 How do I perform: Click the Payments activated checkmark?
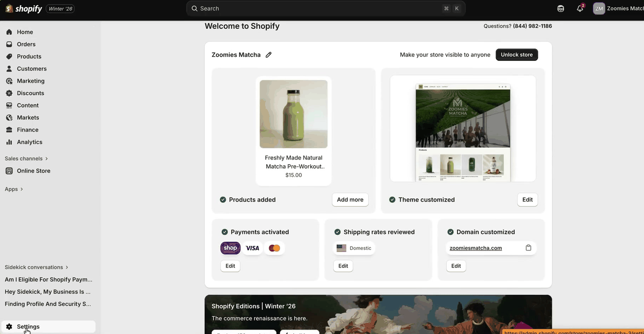coord(225,232)
